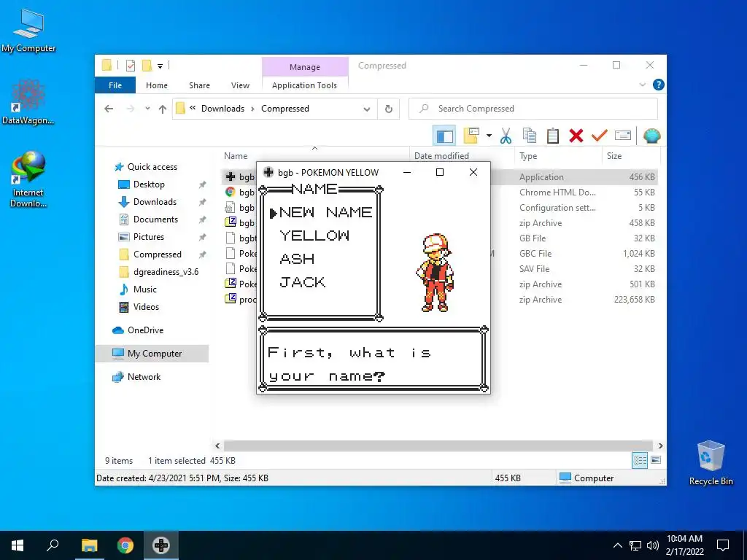Open recent locations dropdown arrow
The width and height of the screenshot is (747, 560).
click(x=147, y=109)
